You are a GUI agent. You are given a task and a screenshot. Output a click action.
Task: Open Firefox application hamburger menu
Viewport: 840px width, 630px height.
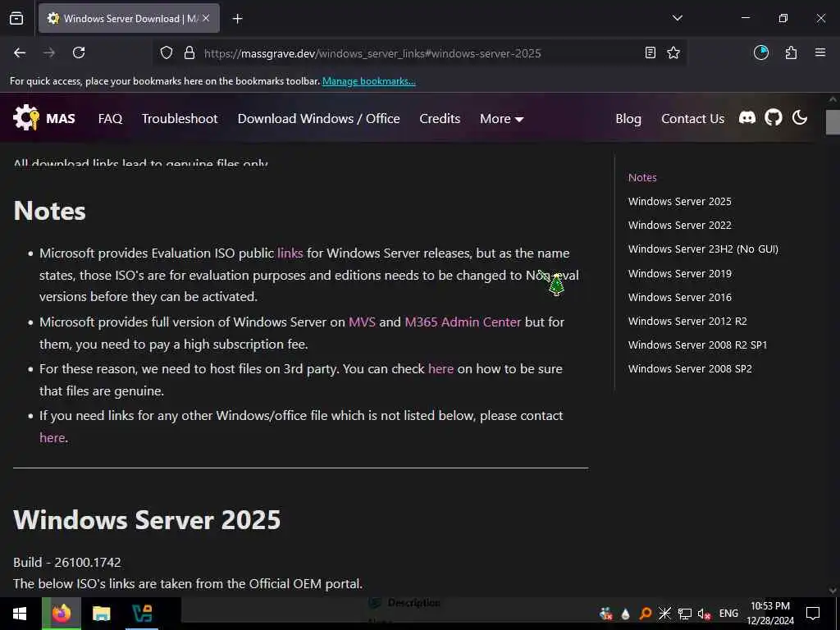point(819,52)
